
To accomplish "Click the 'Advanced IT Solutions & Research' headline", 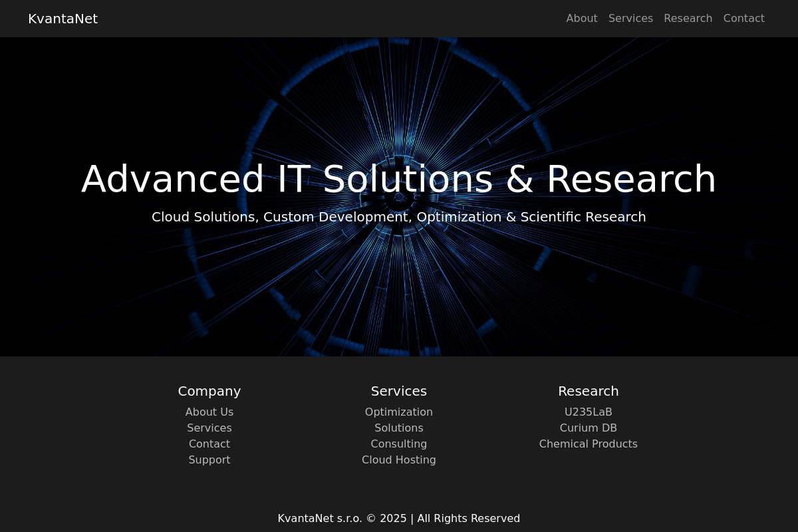I will click(399, 179).
